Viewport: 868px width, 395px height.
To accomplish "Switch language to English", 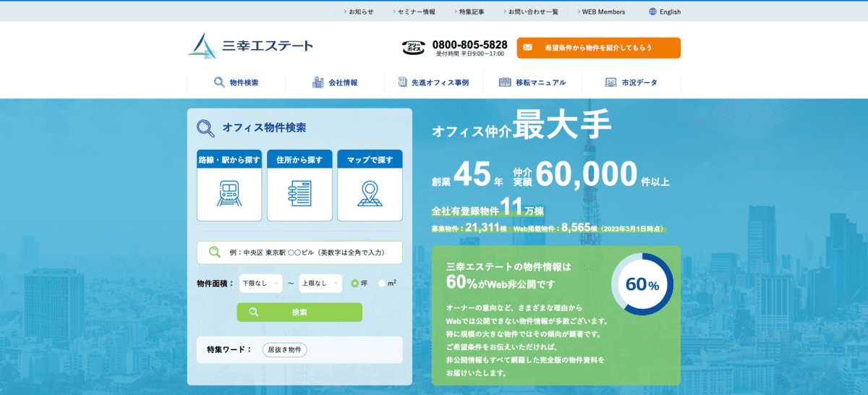I will (665, 12).
